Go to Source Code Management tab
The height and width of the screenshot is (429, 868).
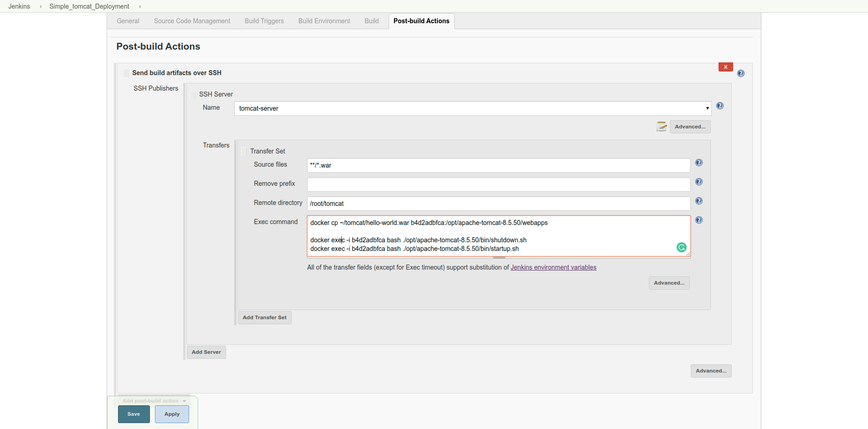[192, 21]
